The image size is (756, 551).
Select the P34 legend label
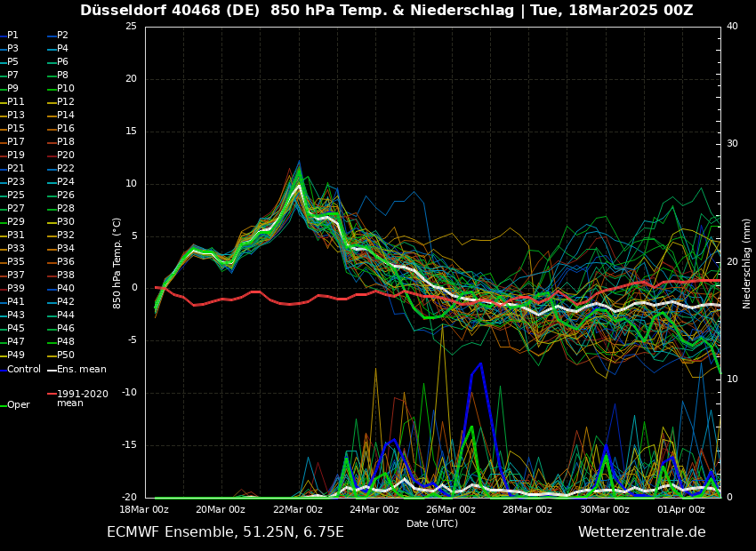65,249
